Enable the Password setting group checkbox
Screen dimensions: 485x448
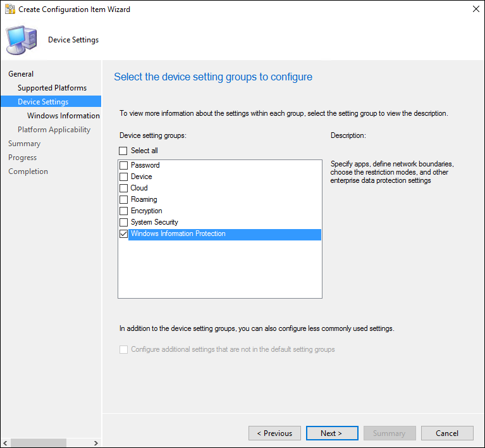[124, 165]
